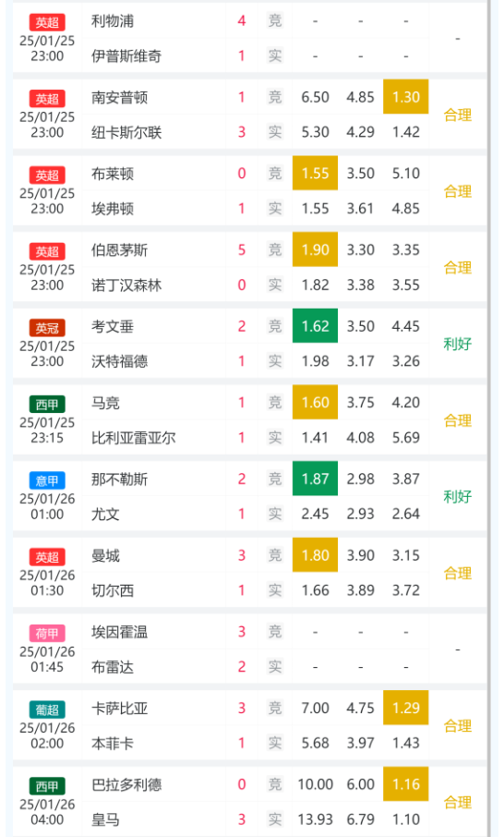Screen dimensions: 504x837
Task: Click 合理 label for 曼城 match
Action: point(458,574)
